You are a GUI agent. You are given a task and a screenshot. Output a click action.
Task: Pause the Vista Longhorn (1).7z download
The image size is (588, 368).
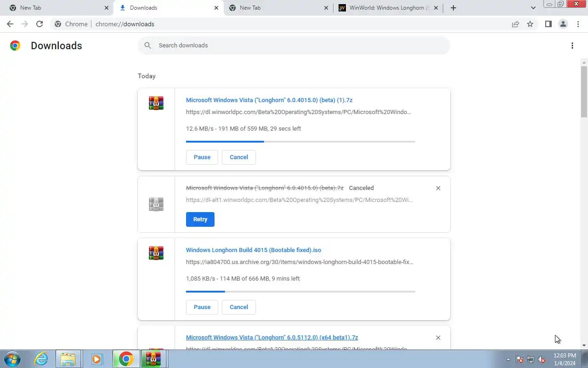202,157
